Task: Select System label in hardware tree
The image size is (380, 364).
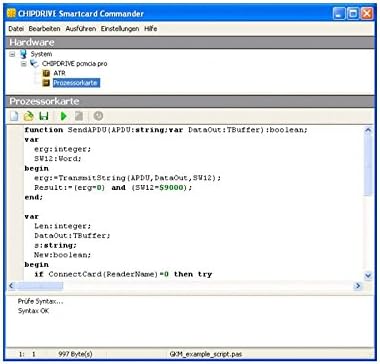Action: pyautogui.click(x=41, y=54)
